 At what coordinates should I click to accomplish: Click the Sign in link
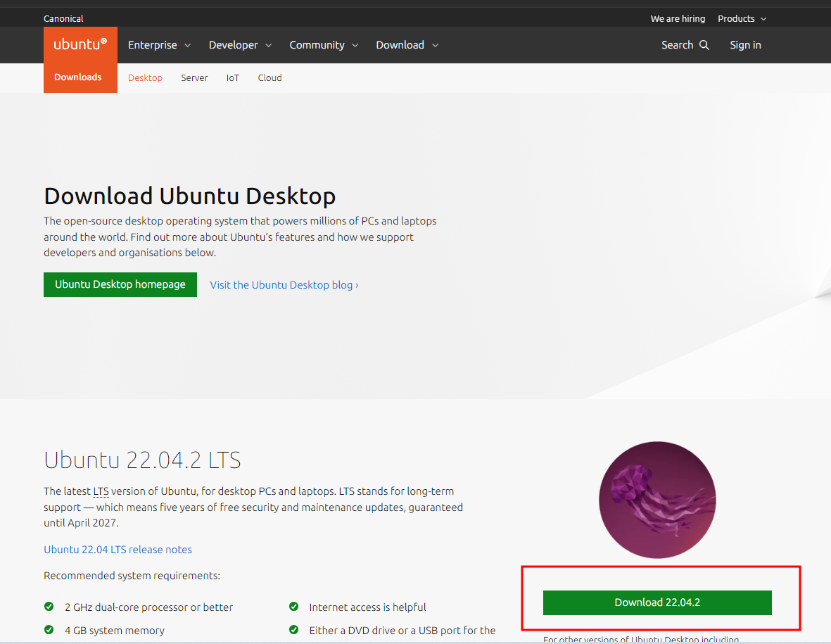[745, 45]
